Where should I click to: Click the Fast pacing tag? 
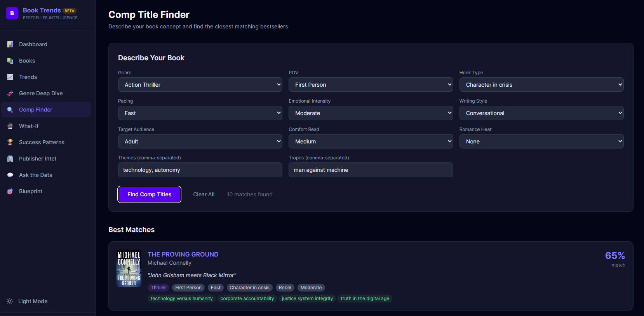pos(216,288)
